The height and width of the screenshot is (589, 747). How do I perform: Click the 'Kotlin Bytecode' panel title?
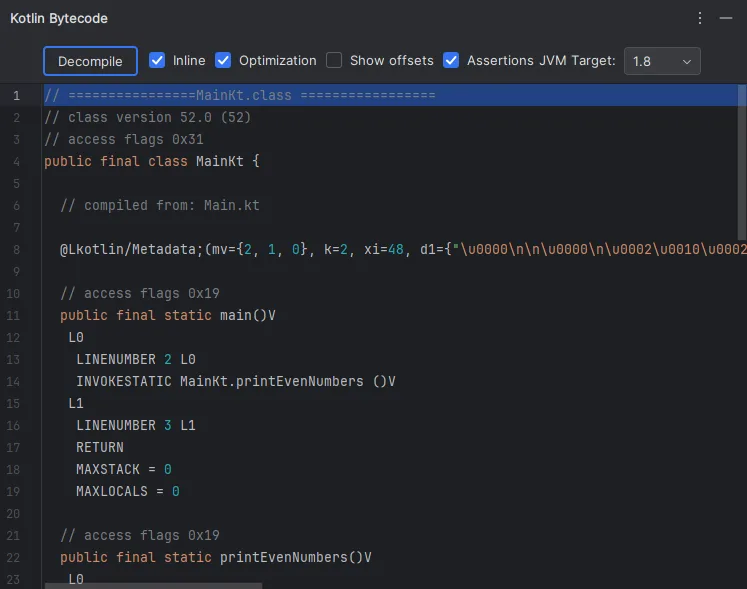point(59,18)
